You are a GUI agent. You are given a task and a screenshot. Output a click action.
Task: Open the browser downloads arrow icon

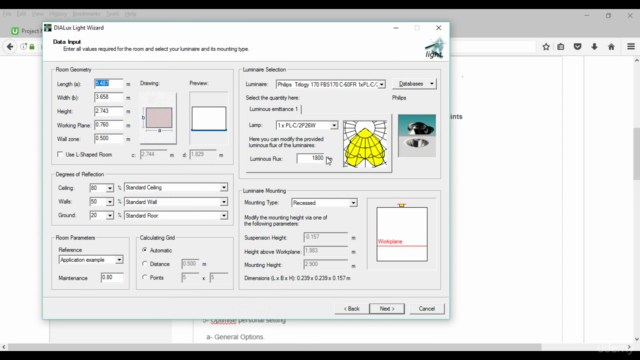tap(594, 47)
